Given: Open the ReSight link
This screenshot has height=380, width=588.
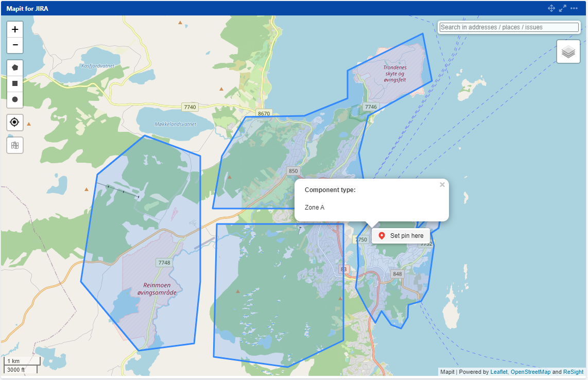Looking at the screenshot, I should point(573,372).
